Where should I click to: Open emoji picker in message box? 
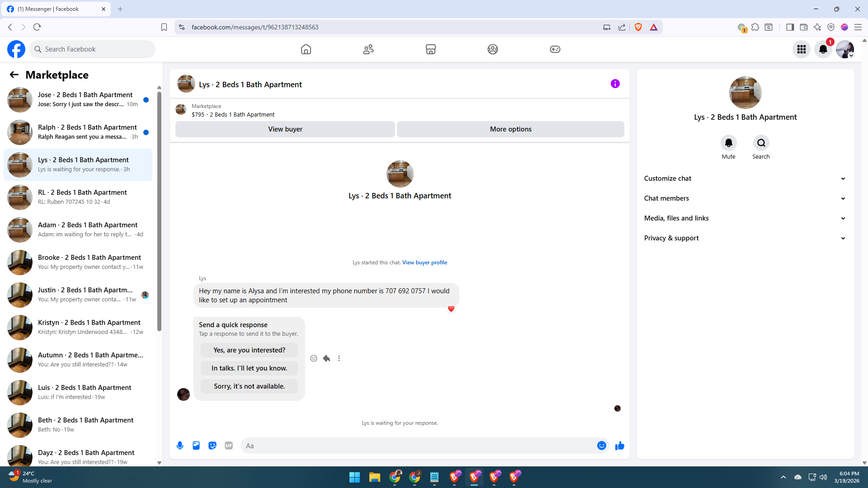click(601, 446)
